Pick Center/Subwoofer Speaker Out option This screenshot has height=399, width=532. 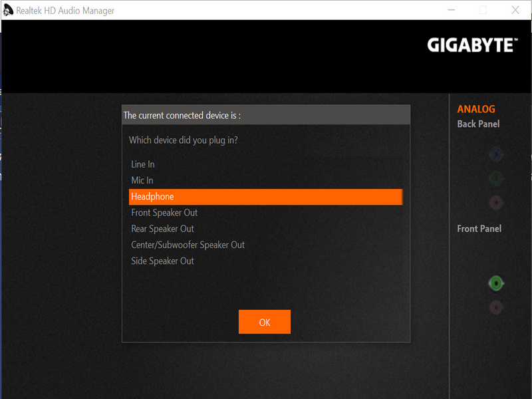265,245
